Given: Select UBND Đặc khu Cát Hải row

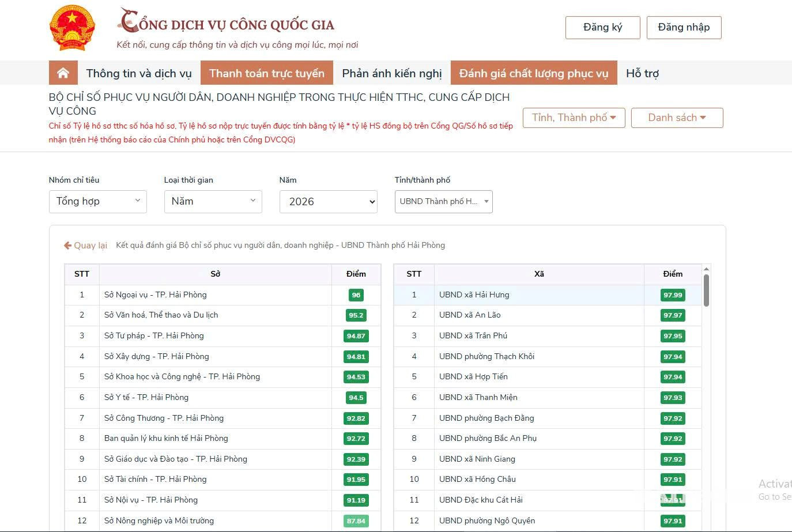Looking at the screenshot, I should (548, 500).
